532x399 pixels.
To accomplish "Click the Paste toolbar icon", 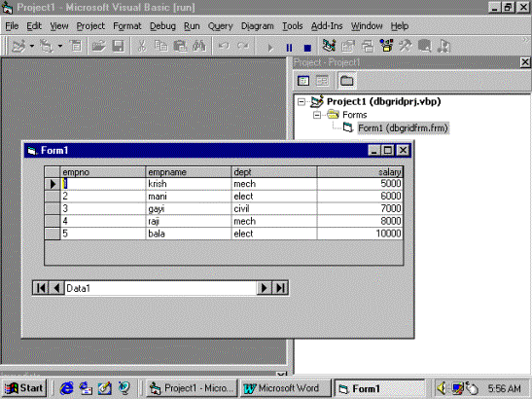I will [180, 46].
